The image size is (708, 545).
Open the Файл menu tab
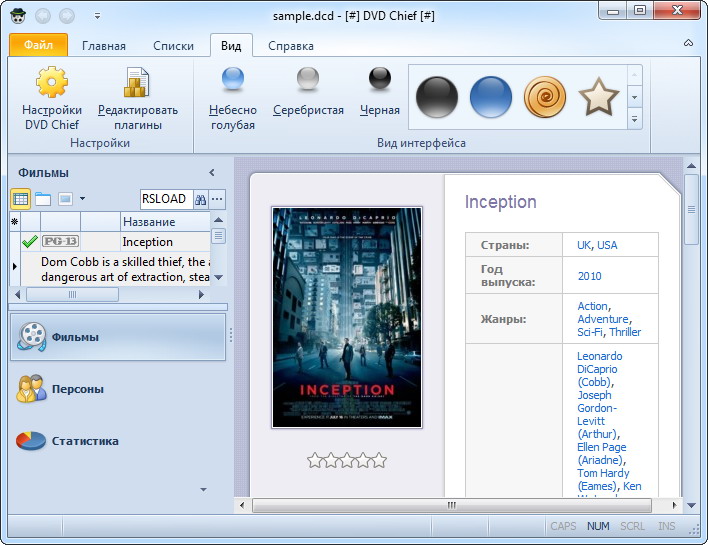[38, 46]
